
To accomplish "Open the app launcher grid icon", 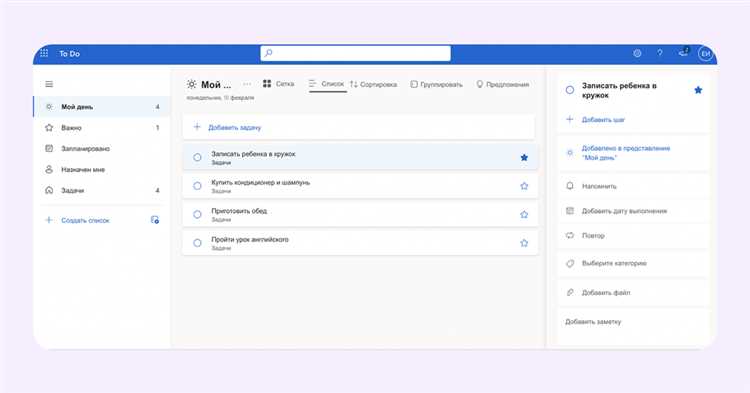I will click(44, 53).
